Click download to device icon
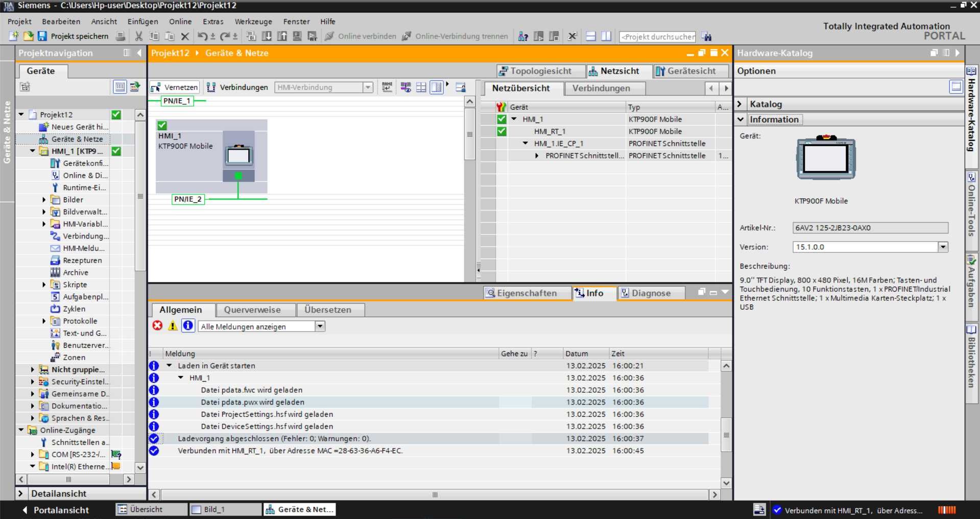 [267, 36]
